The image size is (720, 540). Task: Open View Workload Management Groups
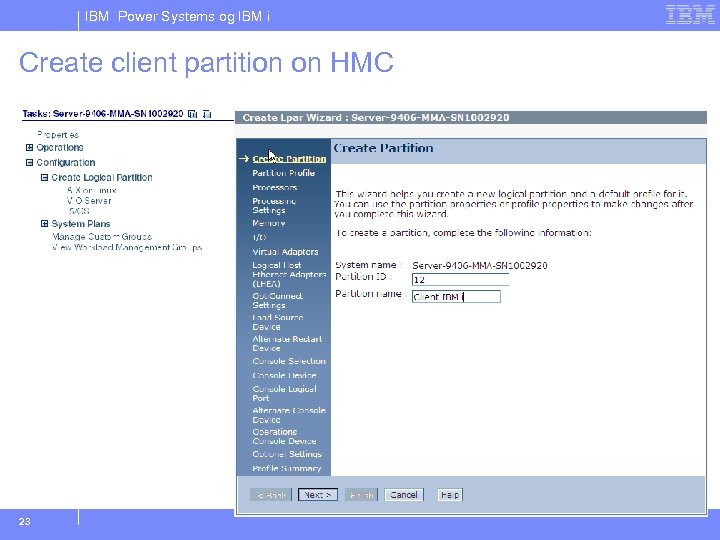point(127,248)
